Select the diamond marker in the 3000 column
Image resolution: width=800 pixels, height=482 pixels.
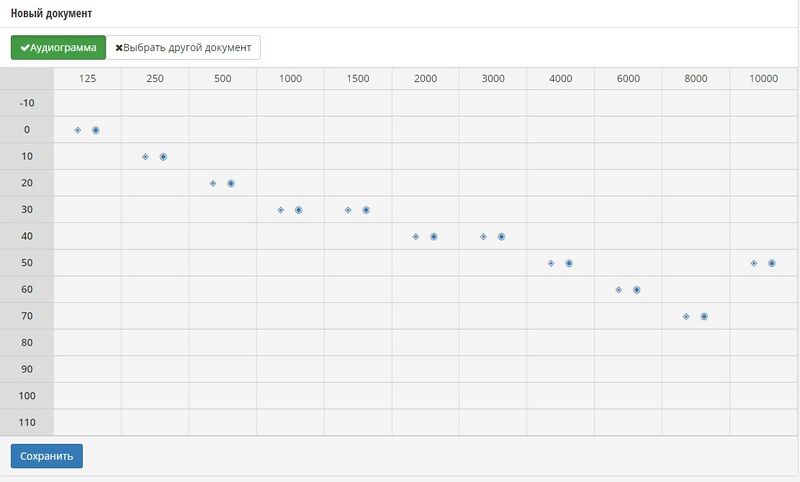click(x=483, y=236)
